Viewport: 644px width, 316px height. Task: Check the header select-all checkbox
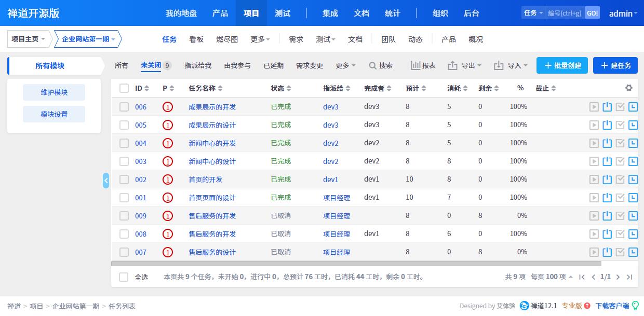coord(124,88)
